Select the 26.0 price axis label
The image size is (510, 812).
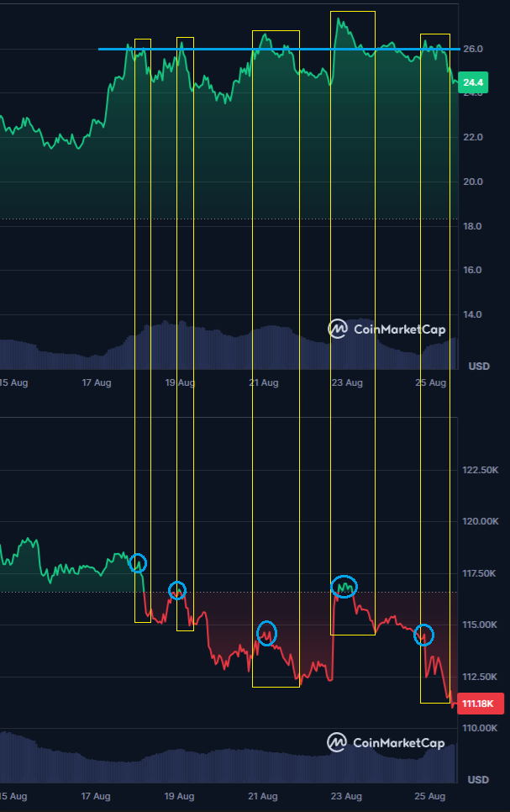[473, 49]
